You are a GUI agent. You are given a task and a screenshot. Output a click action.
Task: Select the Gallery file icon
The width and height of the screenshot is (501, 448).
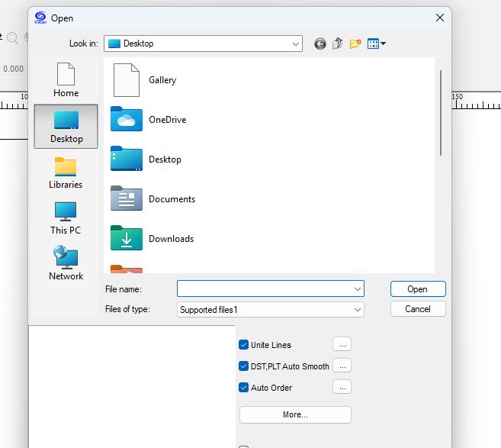click(127, 80)
